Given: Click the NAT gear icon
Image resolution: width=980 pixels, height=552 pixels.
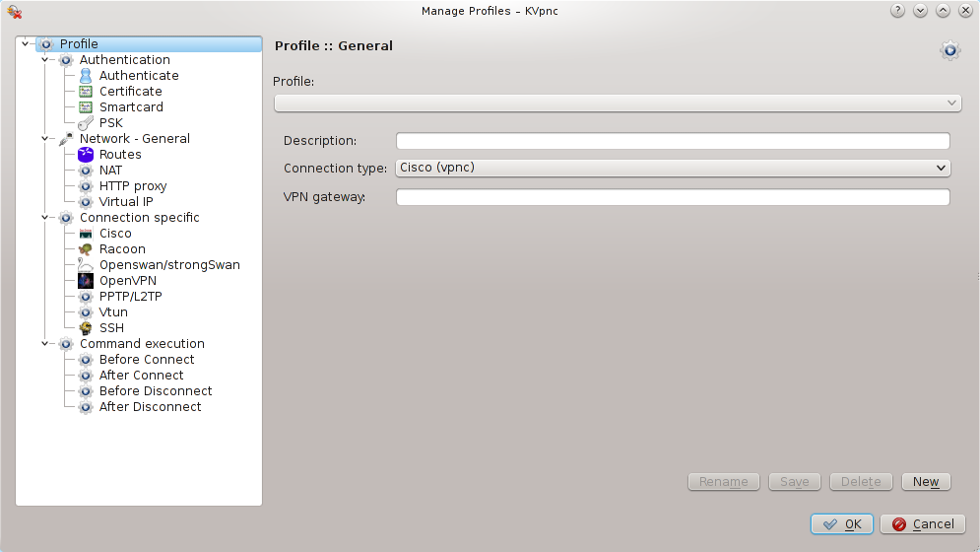Looking at the screenshot, I should [86, 171].
